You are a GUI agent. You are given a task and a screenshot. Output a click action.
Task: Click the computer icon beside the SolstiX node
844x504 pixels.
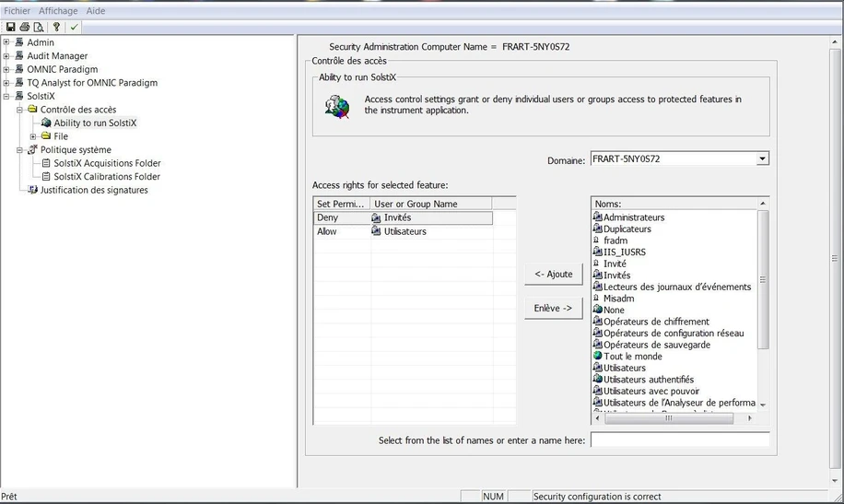click(19, 96)
